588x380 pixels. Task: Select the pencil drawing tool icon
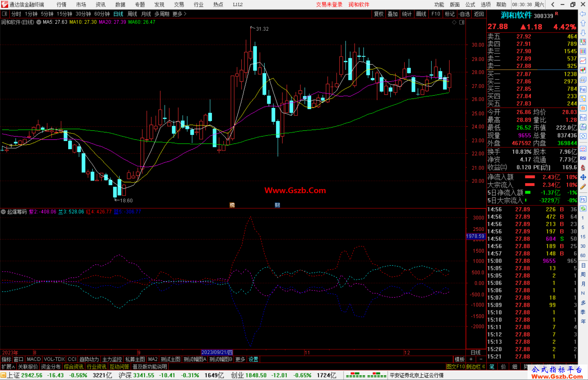(x=583, y=187)
